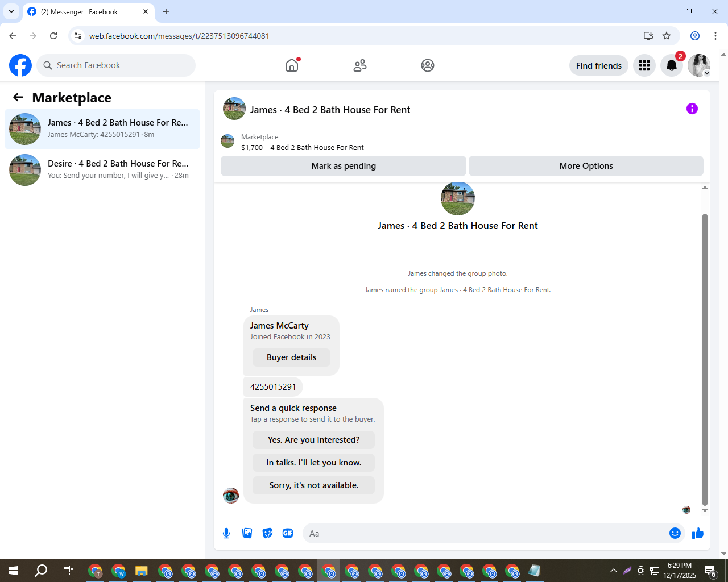Open conversation information purple icon
This screenshot has height=582, width=728.
point(692,109)
